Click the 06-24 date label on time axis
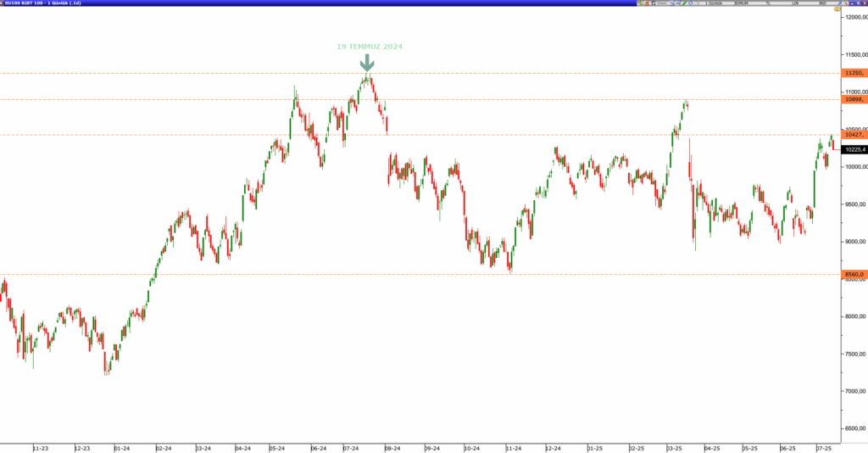Image resolution: width=868 pixels, height=453 pixels. (x=319, y=449)
